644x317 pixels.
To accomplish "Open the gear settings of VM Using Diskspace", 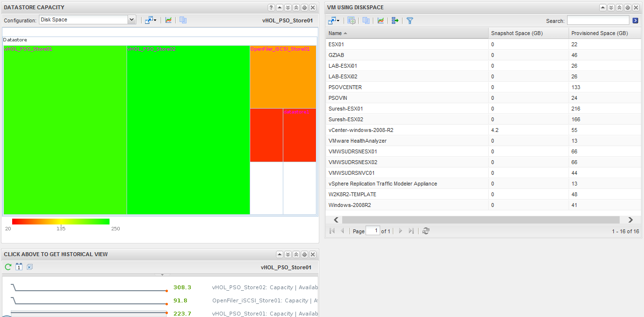I will click(x=627, y=8).
